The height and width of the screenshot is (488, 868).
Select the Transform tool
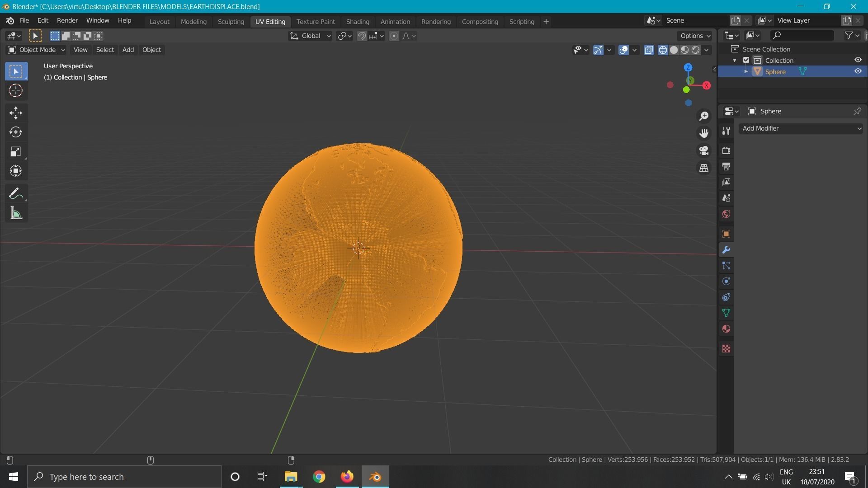click(16, 171)
